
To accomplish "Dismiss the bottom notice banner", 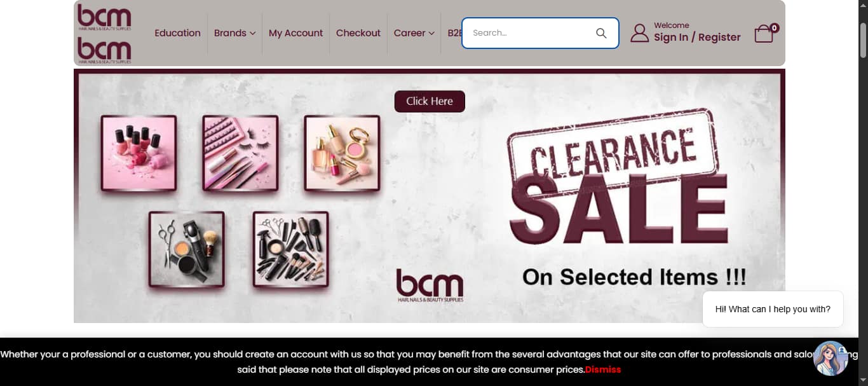I will click(603, 369).
